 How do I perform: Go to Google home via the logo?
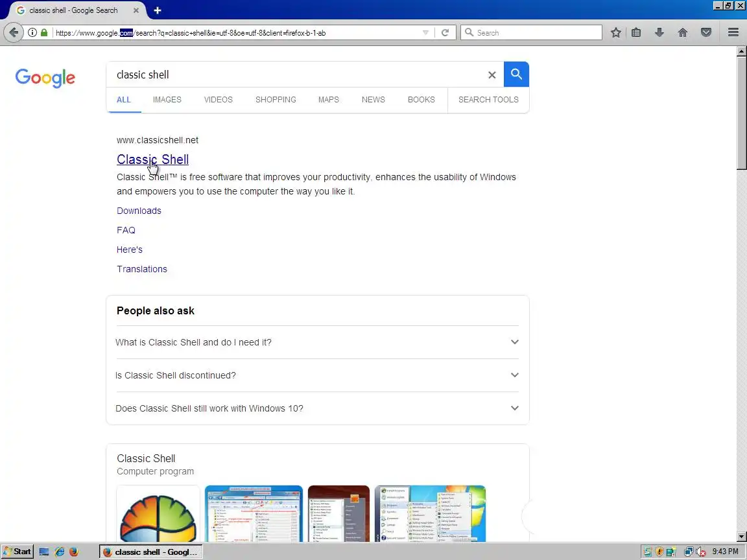45,78
